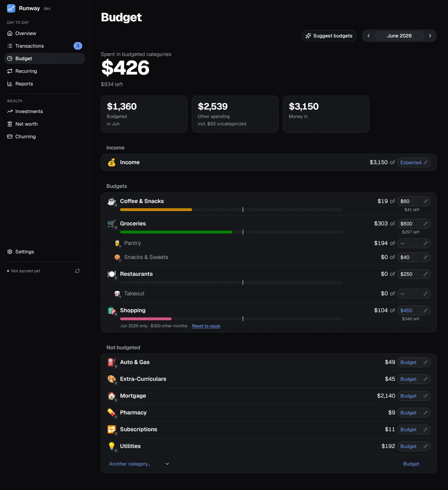Edit the Groceries $600 budget field

coord(414,224)
